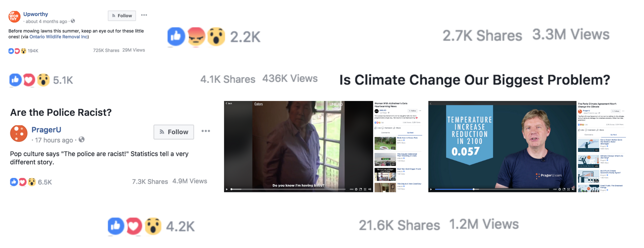Click PragerU's orange profile avatar
644x248 pixels.
pyautogui.click(x=19, y=133)
